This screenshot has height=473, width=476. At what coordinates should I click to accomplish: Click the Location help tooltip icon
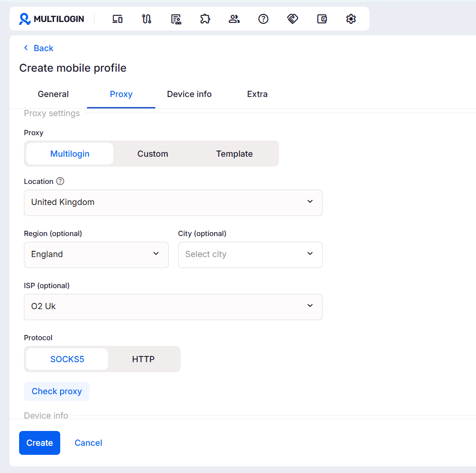[x=60, y=181]
